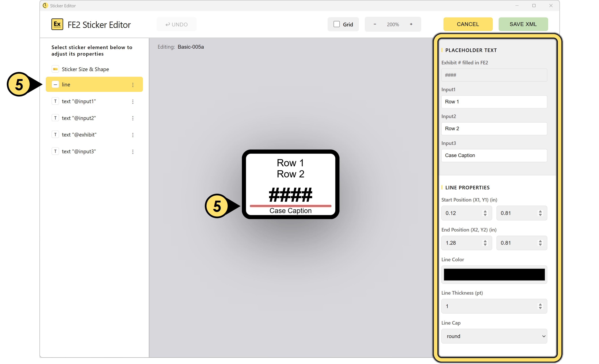Image resolution: width=599 pixels, height=364 pixels.
Task: Step the End Position Y2 spinner
Action: point(540,243)
